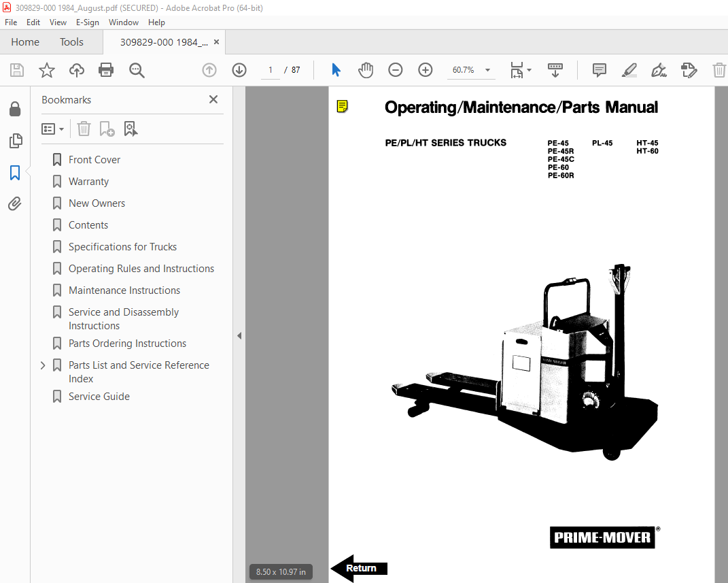Open the E-Sign menu

88,22
